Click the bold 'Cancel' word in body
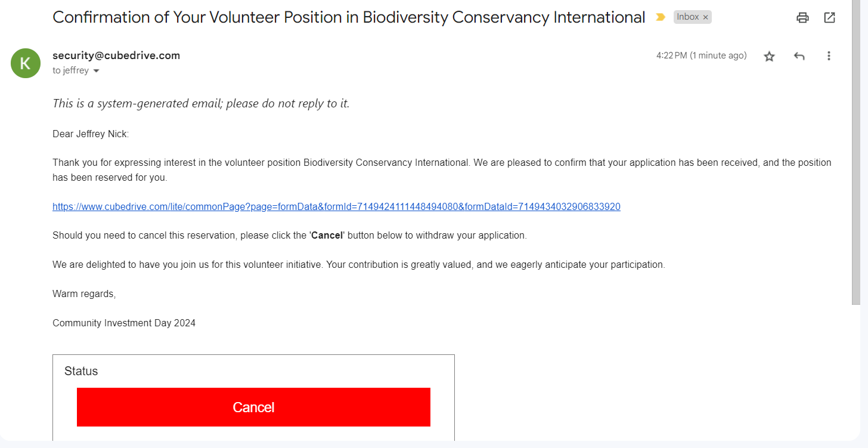This screenshot has width=868, height=448. coord(327,236)
